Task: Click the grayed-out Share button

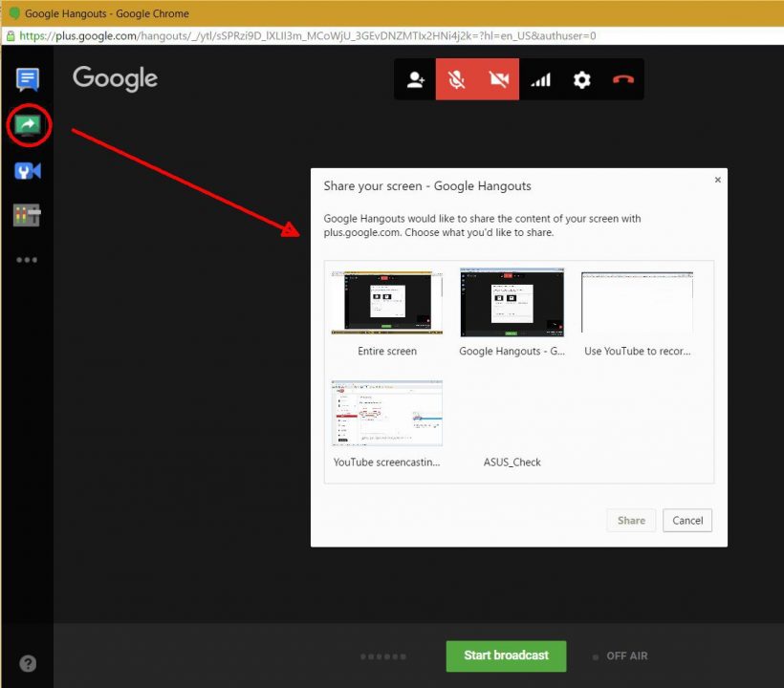Action: point(631,520)
